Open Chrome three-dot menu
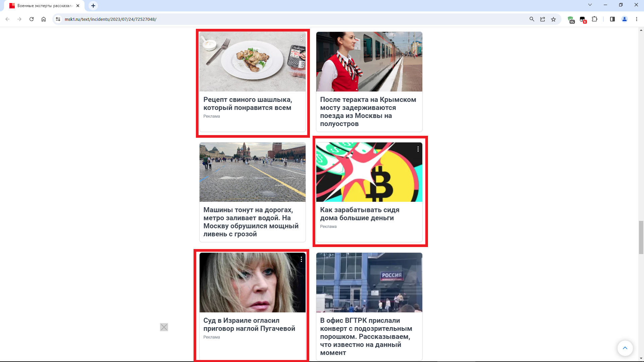This screenshot has width=644, height=362. pyautogui.click(x=637, y=19)
